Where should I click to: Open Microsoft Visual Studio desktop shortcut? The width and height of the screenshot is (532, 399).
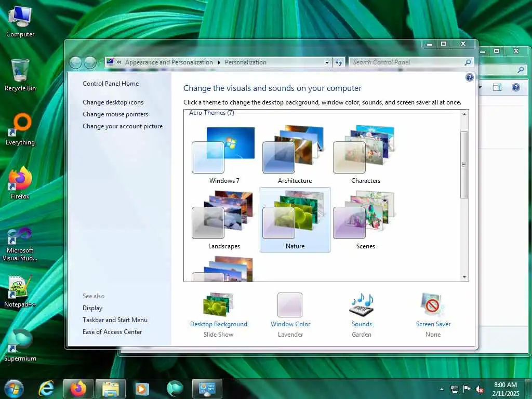click(20, 244)
